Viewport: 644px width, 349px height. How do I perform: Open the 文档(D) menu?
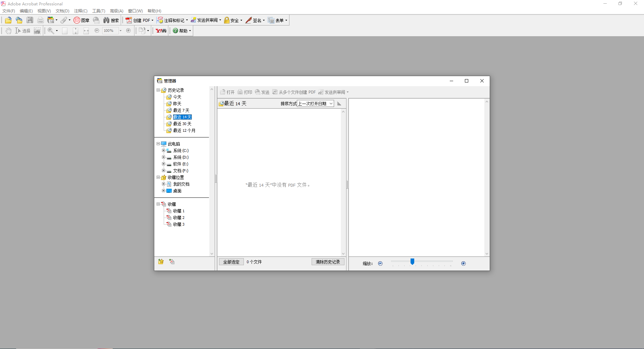coord(62,11)
